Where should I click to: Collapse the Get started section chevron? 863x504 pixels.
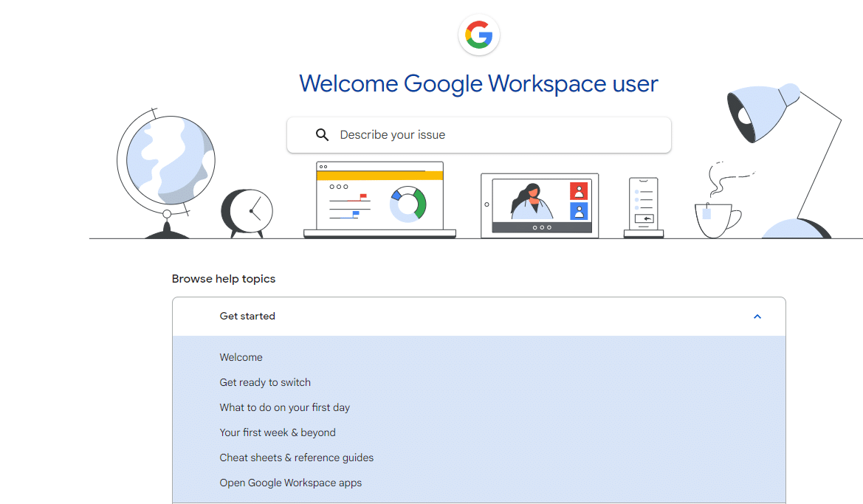757,317
